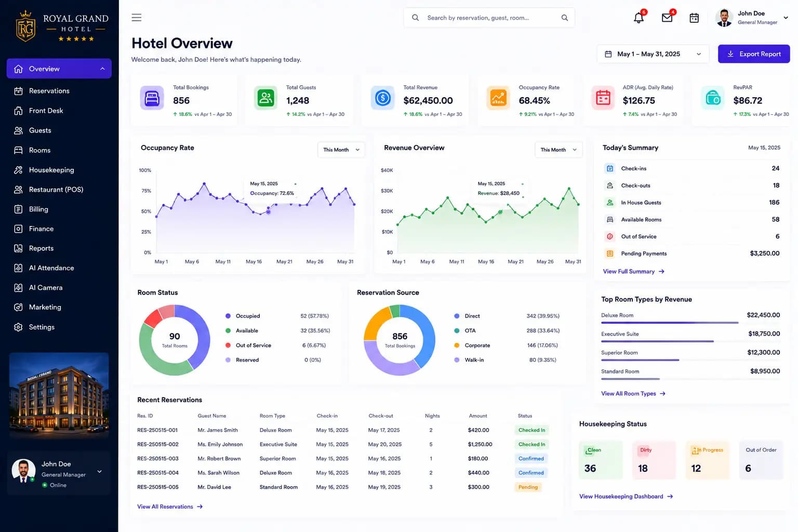
Task: Click the ADR calendar icon
Action: click(x=603, y=98)
